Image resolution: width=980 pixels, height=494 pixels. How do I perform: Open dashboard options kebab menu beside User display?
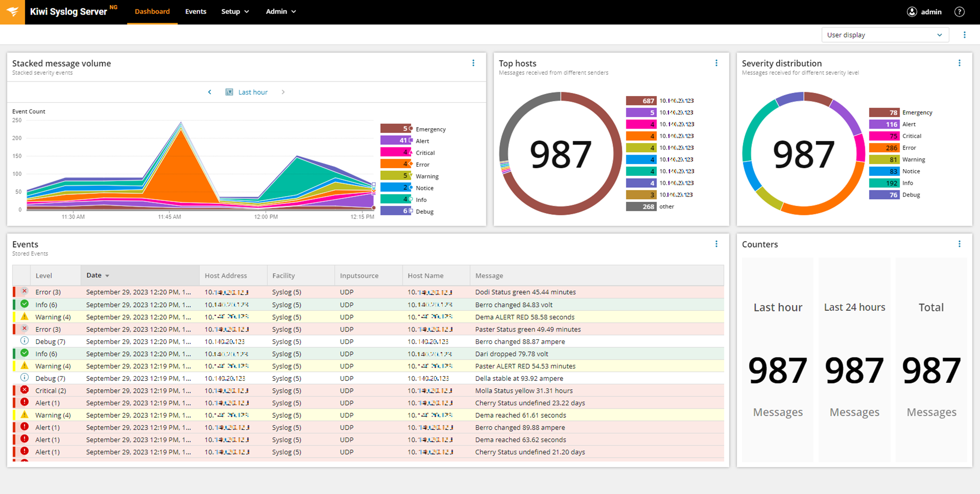click(x=964, y=35)
